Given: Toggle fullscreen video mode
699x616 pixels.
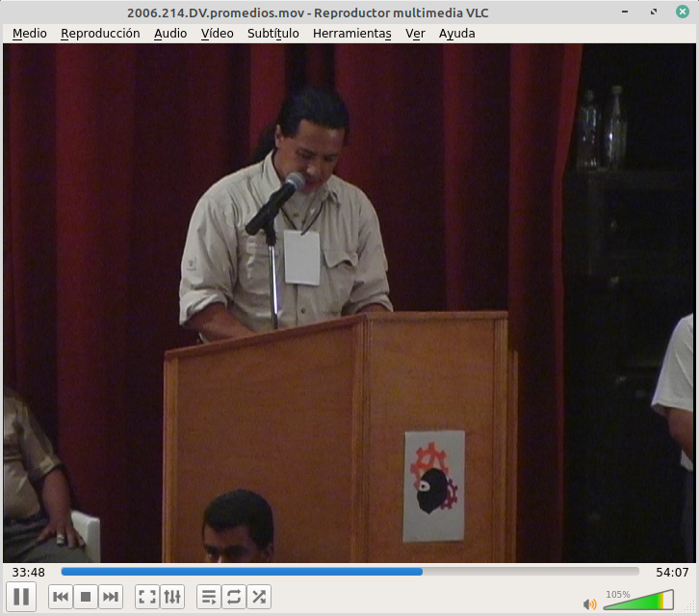Looking at the screenshot, I should click(x=147, y=597).
